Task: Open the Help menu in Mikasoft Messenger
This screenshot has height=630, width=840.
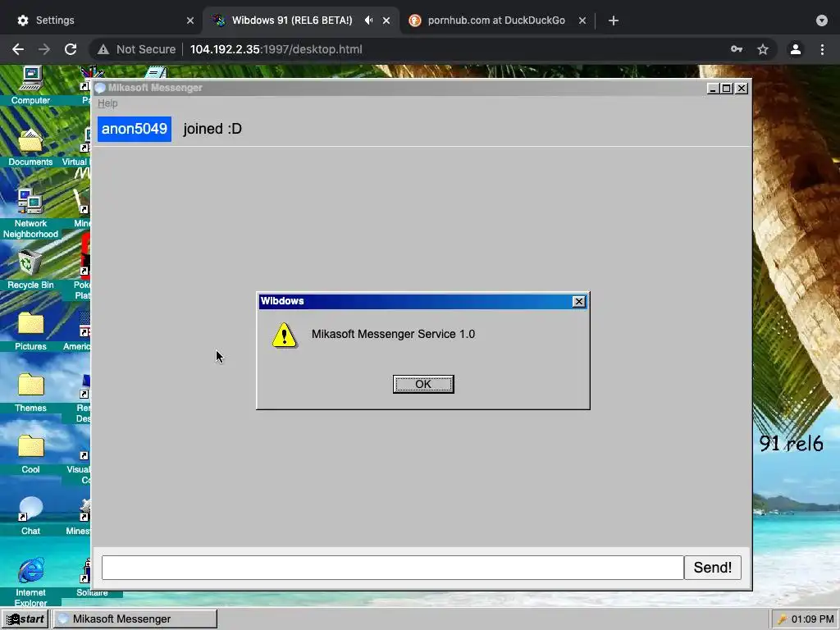Action: point(107,103)
